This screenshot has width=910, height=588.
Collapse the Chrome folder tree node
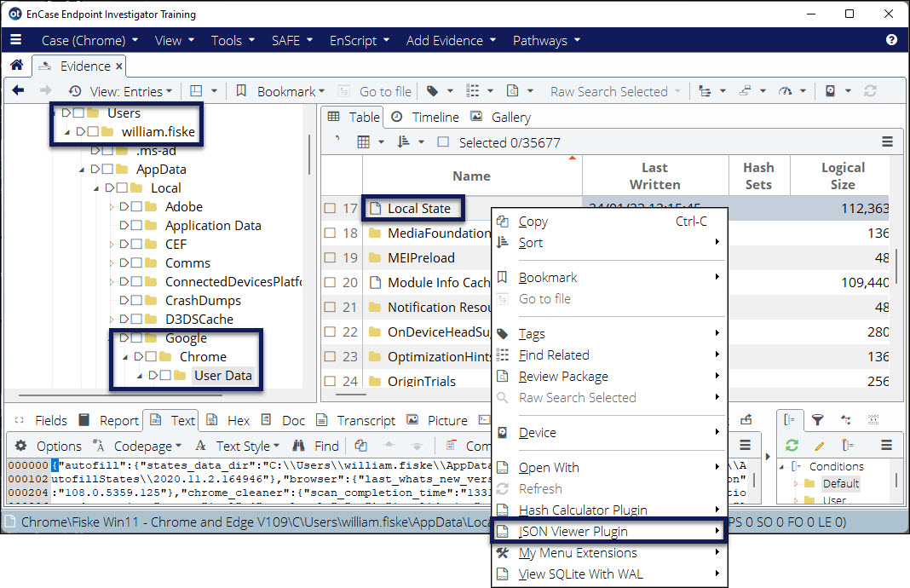(x=125, y=357)
